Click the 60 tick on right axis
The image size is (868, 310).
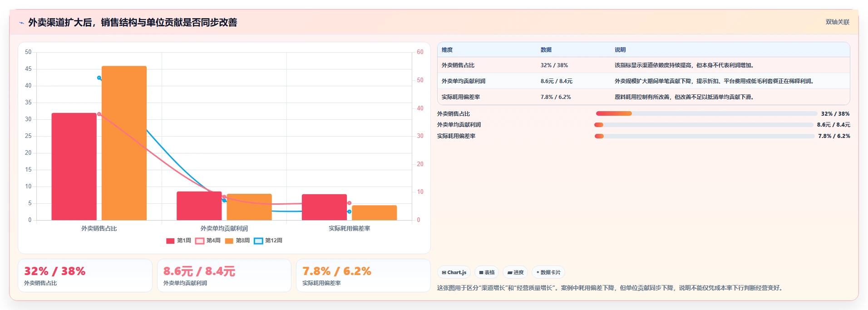point(420,52)
